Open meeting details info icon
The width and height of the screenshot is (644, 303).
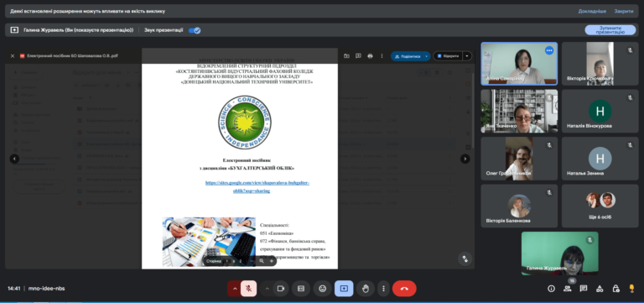552,289
